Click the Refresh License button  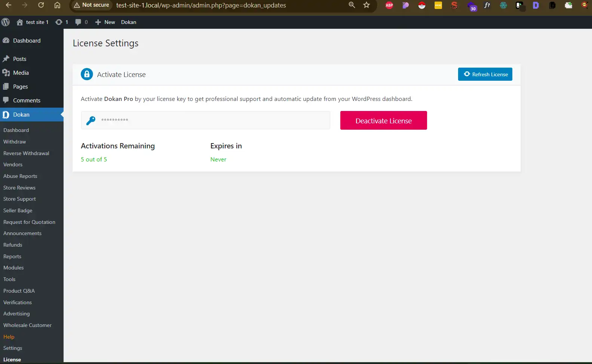[485, 74]
